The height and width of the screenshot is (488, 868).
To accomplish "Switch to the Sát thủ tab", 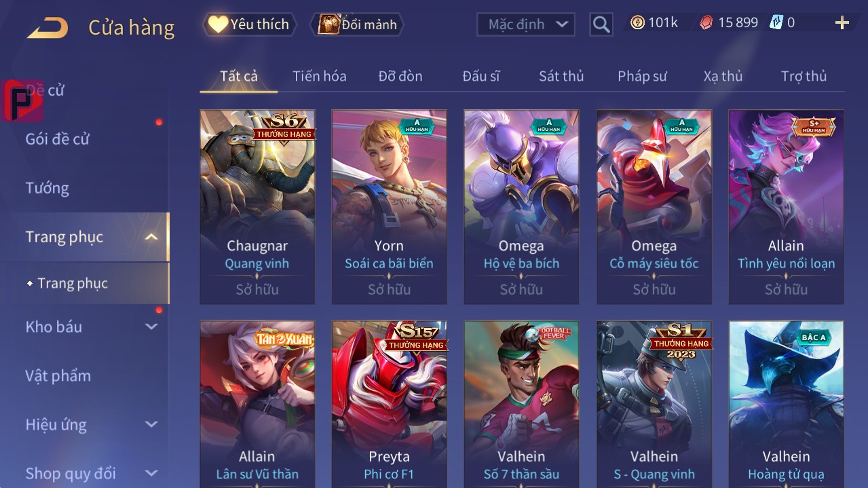I will click(561, 76).
